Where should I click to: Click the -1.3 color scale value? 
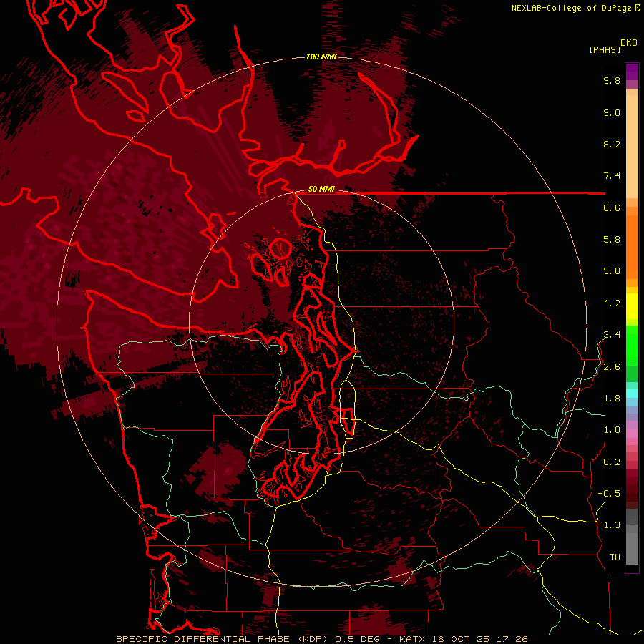609,525
